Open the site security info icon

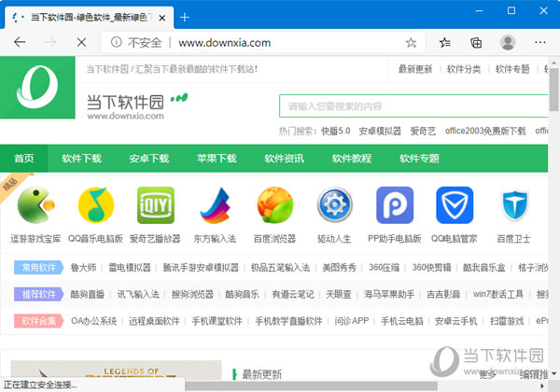tap(116, 42)
